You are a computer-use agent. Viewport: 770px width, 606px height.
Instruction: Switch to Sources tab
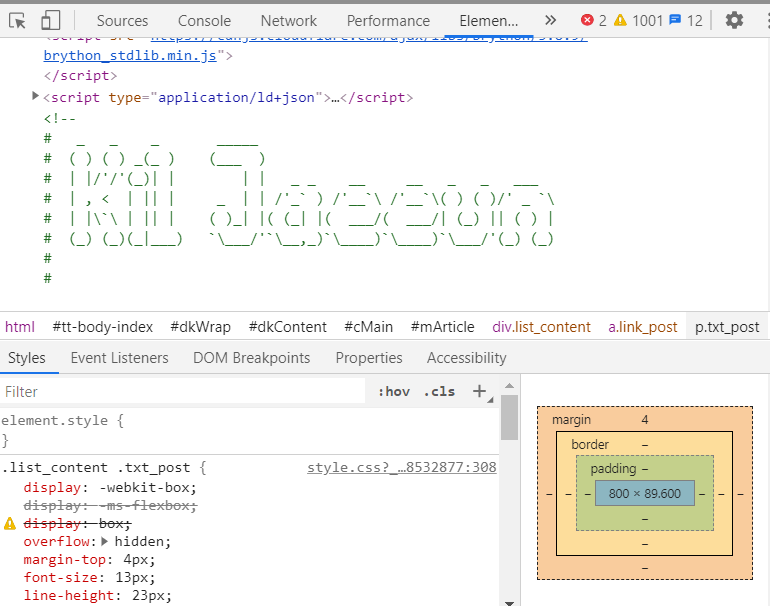(122, 21)
